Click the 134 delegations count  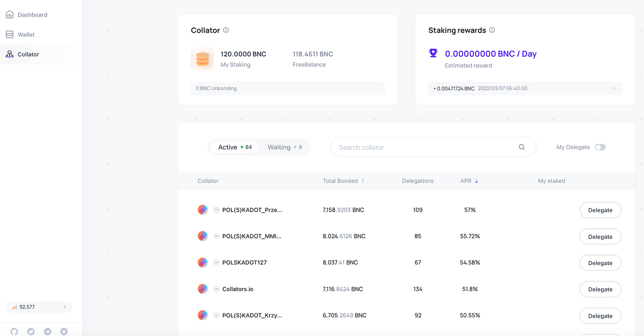[x=418, y=289]
